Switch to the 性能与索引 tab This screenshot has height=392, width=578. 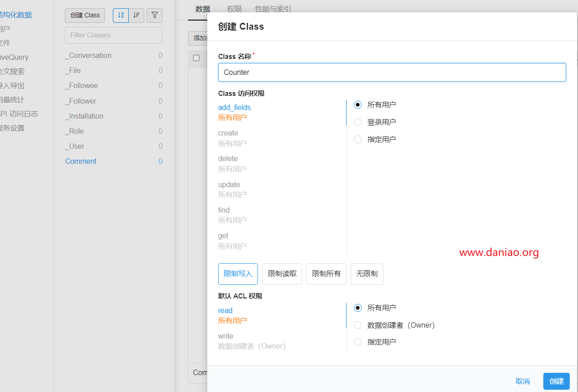click(273, 9)
